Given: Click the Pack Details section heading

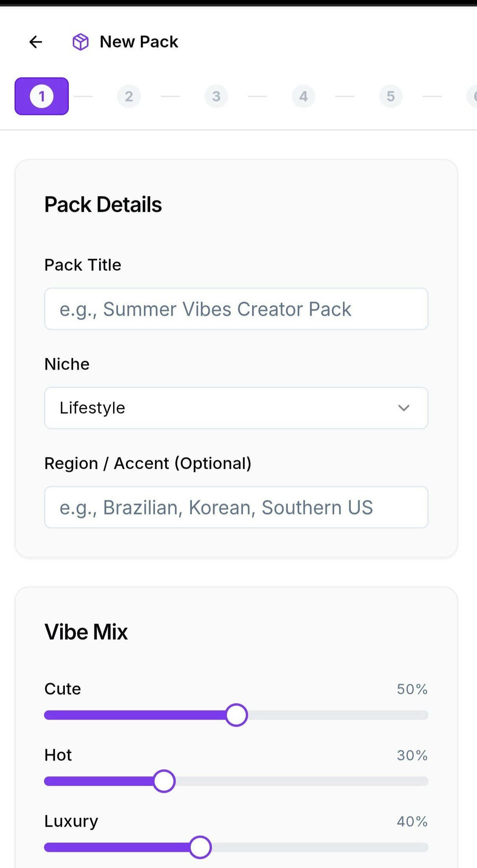Looking at the screenshot, I should pos(103,204).
